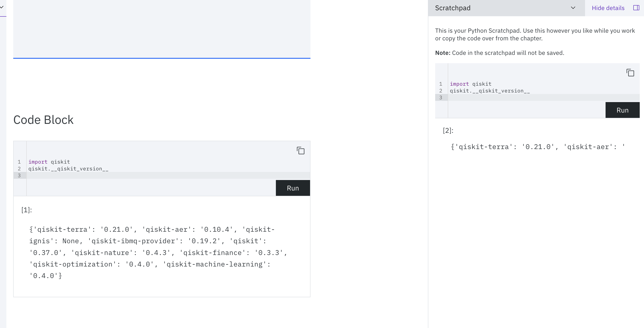Select line number 1 in the Code Block gutter

(19, 162)
